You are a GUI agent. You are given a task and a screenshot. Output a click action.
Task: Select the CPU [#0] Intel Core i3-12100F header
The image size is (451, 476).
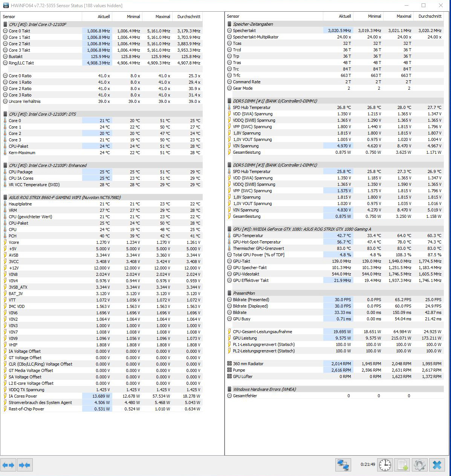(x=37, y=24)
